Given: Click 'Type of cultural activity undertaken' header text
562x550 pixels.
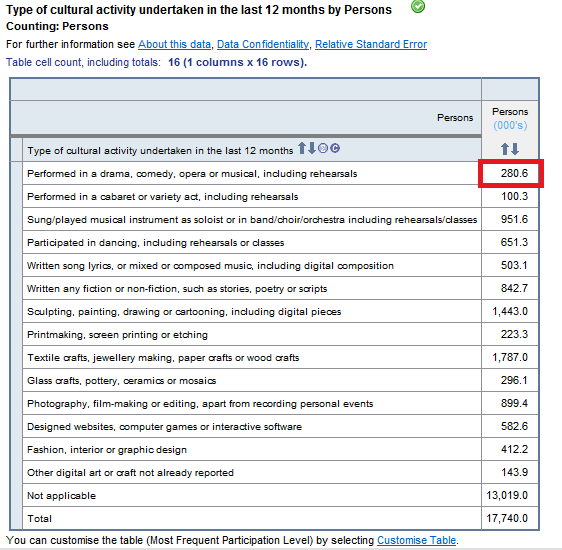Looking at the screenshot, I should pos(160,150).
